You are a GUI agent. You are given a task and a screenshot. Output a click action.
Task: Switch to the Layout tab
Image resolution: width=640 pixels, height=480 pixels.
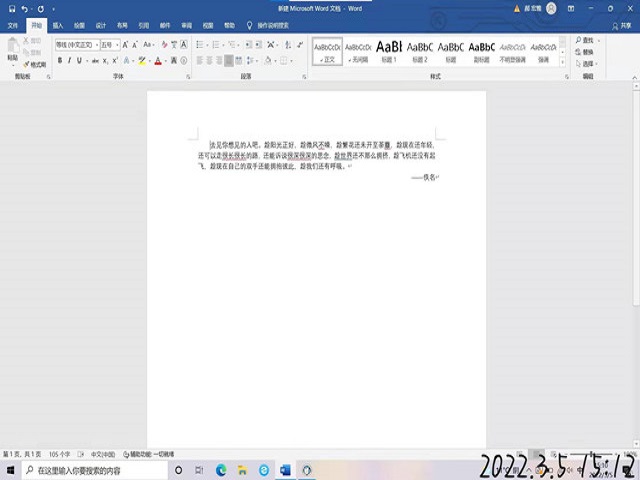click(122, 25)
